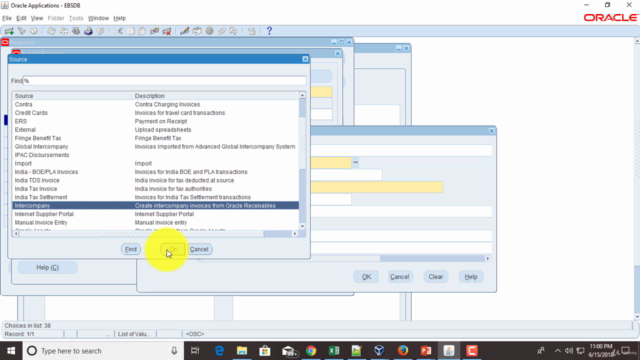Click the Translations globe icon
The width and height of the screenshot is (640, 360).
pyautogui.click(x=209, y=31)
